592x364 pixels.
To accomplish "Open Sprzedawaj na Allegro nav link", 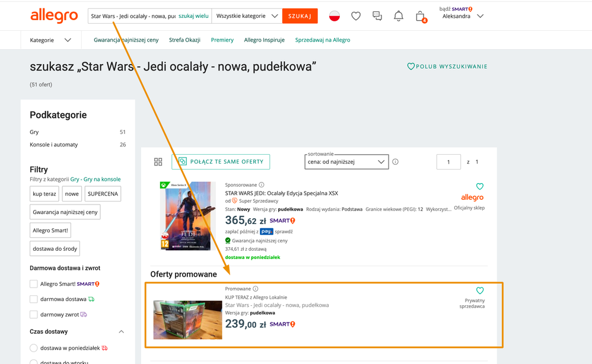I will [x=323, y=40].
